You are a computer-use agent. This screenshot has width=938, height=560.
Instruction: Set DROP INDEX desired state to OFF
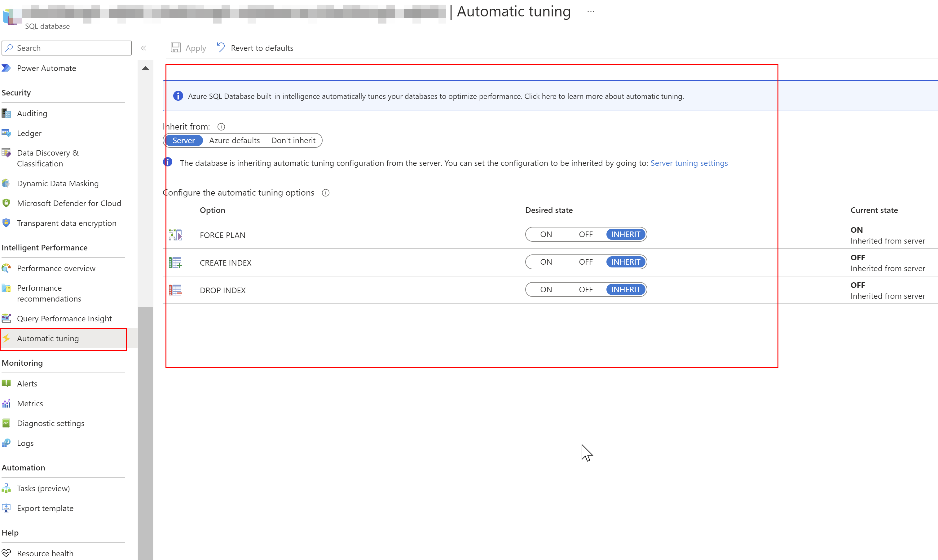pos(586,289)
